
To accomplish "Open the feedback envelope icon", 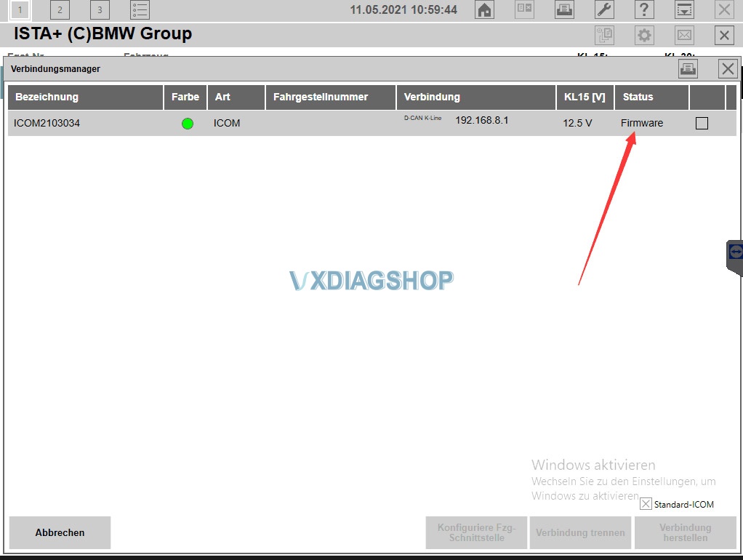I will [684, 36].
